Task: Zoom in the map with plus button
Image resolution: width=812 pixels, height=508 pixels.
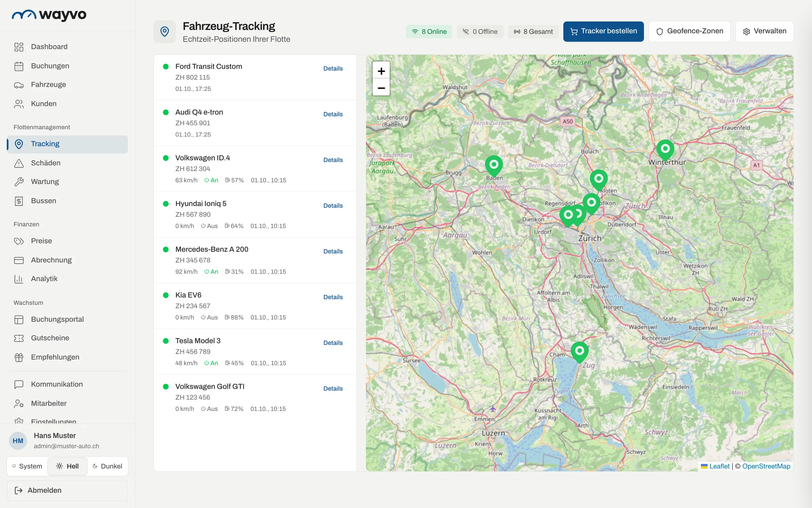Action: coord(381,71)
